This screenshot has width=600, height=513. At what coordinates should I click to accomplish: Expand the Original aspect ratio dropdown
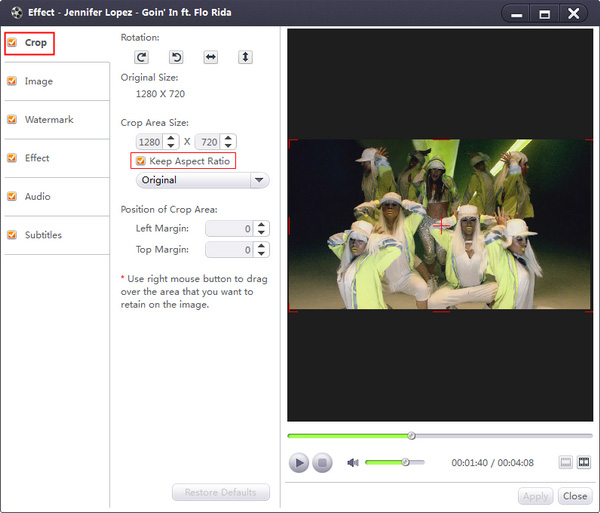pyautogui.click(x=260, y=181)
